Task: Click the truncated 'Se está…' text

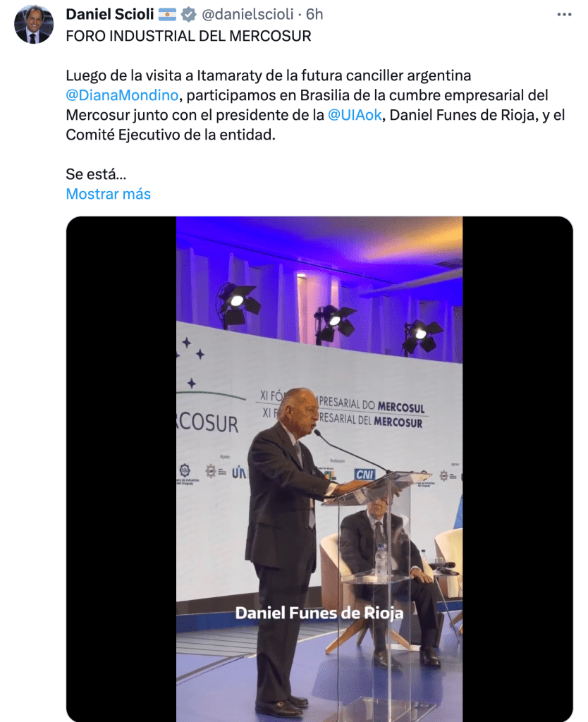Action: 96,174
